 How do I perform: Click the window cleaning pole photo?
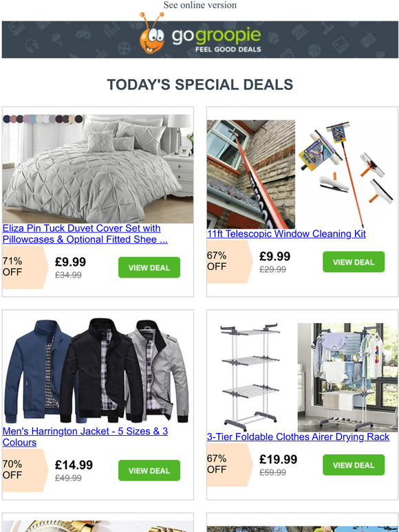pyautogui.click(x=251, y=175)
